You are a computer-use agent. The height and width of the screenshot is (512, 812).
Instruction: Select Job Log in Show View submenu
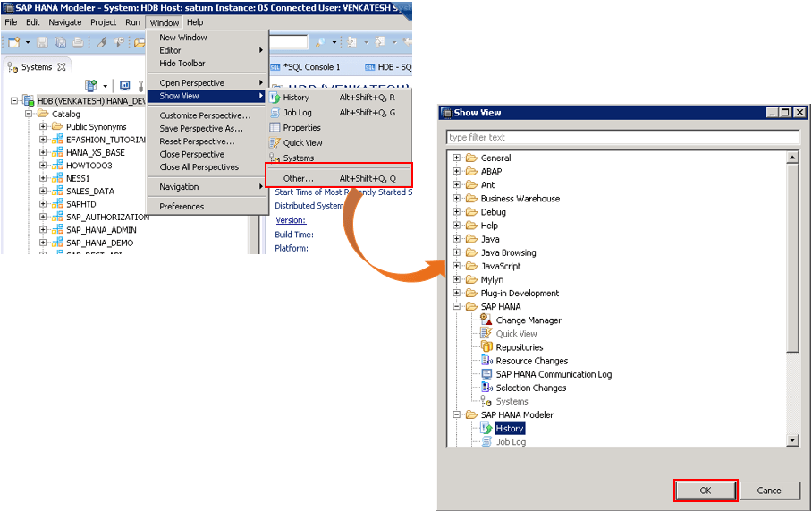pyautogui.click(x=297, y=113)
